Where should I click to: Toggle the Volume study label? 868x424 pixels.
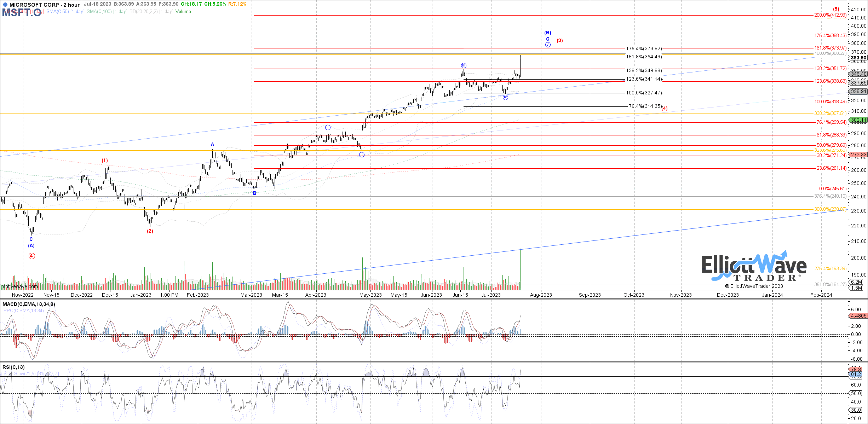click(x=183, y=12)
